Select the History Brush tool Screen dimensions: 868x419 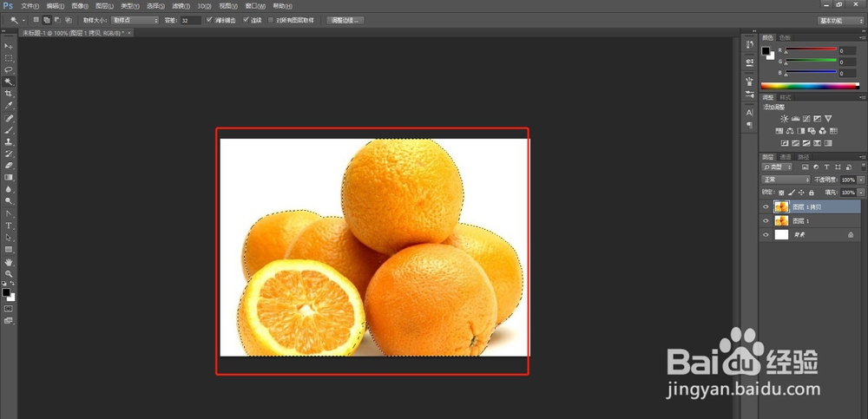tap(9, 154)
